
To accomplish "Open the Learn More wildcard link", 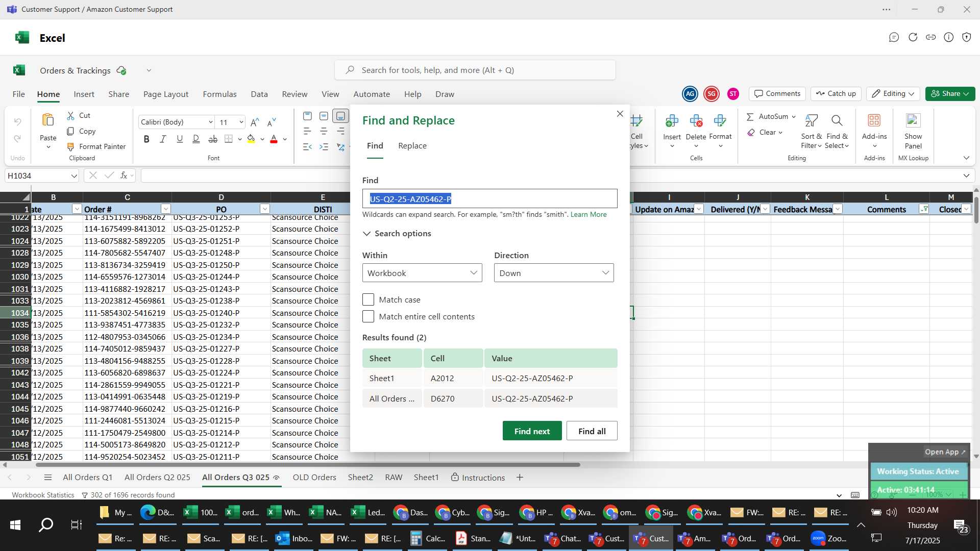I will (x=589, y=215).
